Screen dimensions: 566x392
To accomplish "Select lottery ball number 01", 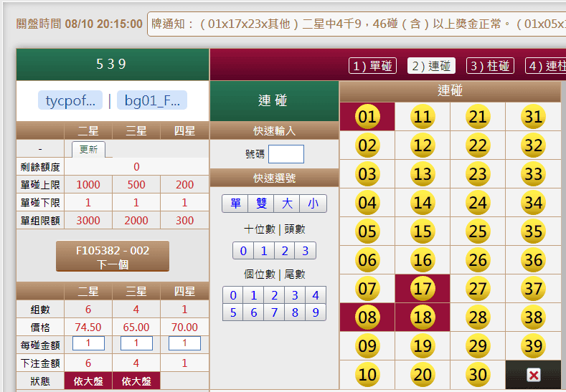I will (x=367, y=117).
